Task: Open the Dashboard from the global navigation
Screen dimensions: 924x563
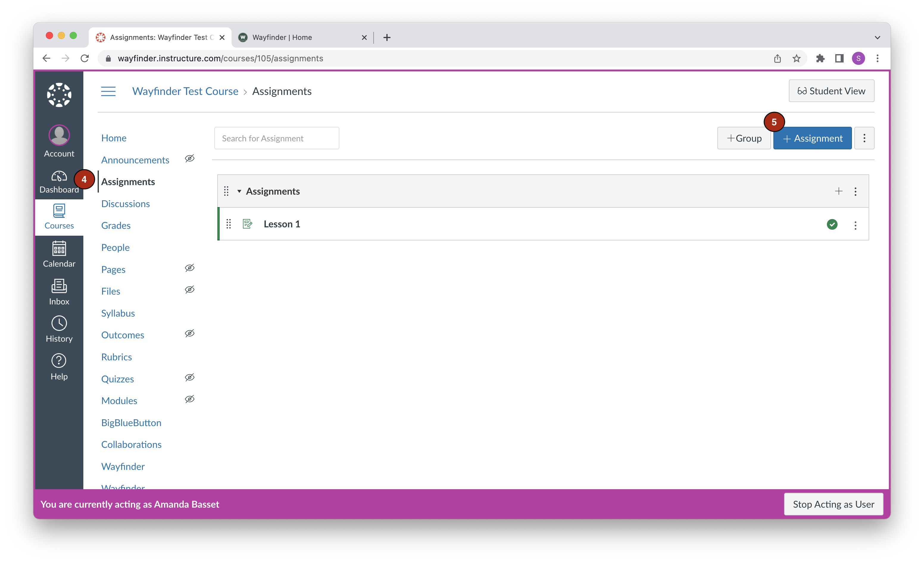Action: point(59,182)
